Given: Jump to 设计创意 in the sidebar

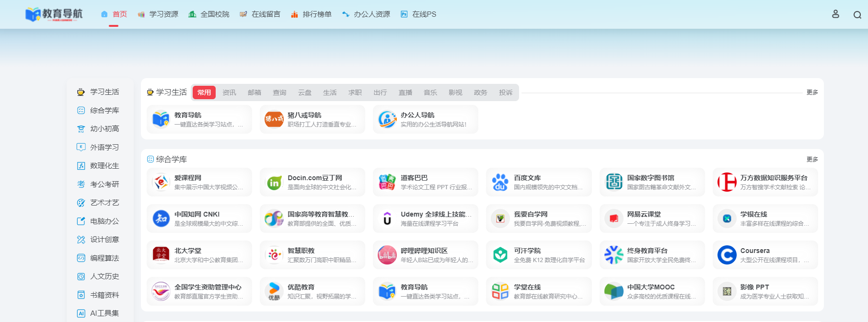Looking at the screenshot, I should tap(99, 240).
